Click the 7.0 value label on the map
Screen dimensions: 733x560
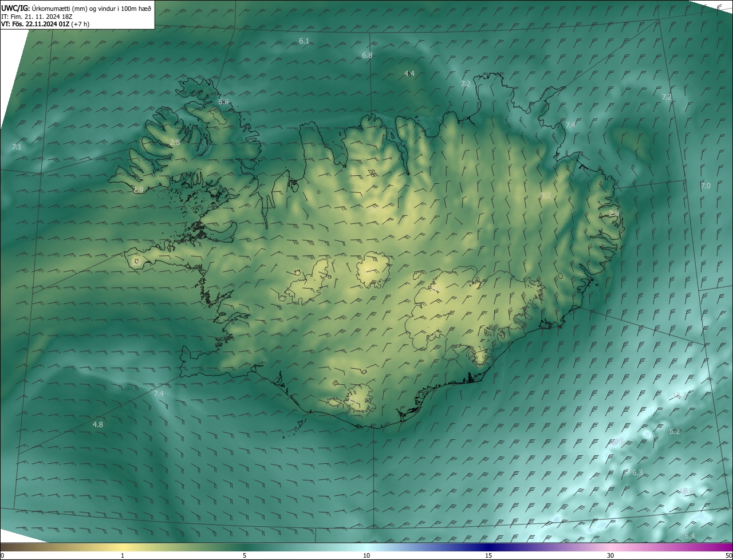click(x=706, y=186)
